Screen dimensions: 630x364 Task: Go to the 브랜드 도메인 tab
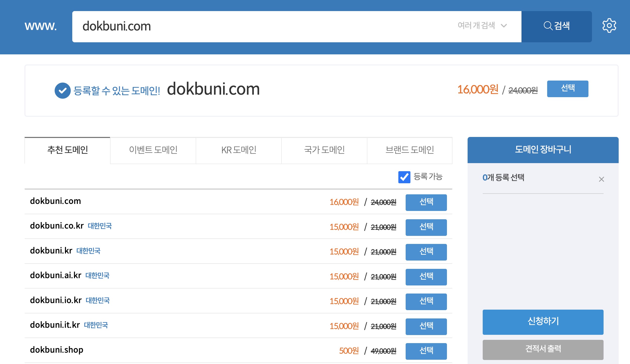[x=410, y=150]
